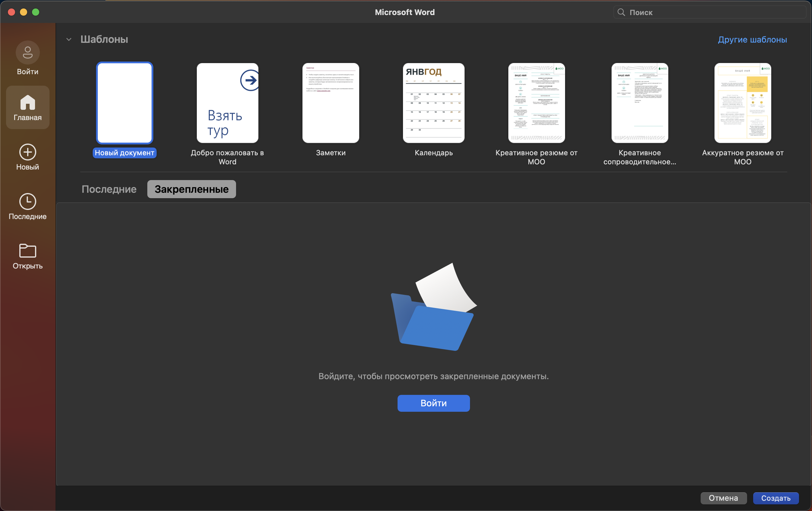812x511 pixels.
Task: Select Креативное сопроводительное template
Action: point(640,103)
